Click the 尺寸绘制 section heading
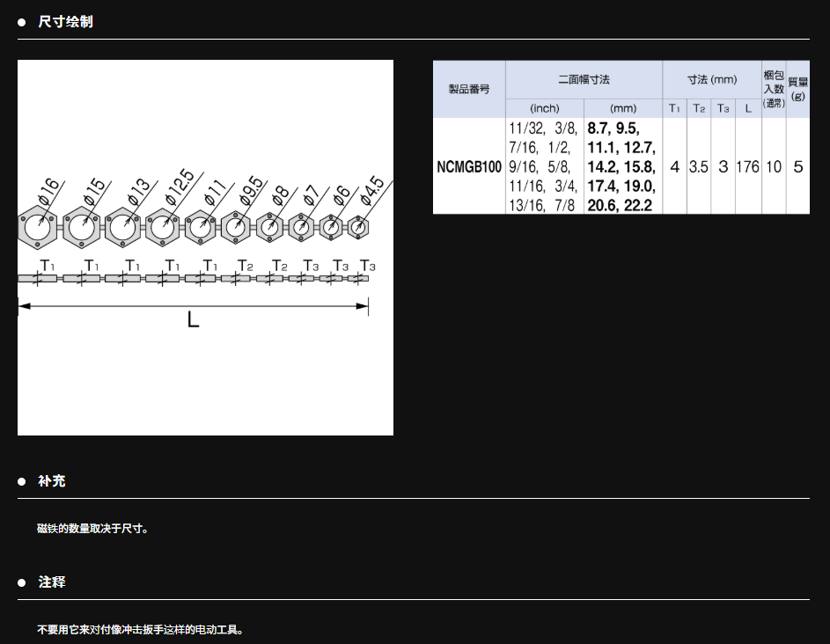This screenshot has width=830, height=644. point(65,21)
